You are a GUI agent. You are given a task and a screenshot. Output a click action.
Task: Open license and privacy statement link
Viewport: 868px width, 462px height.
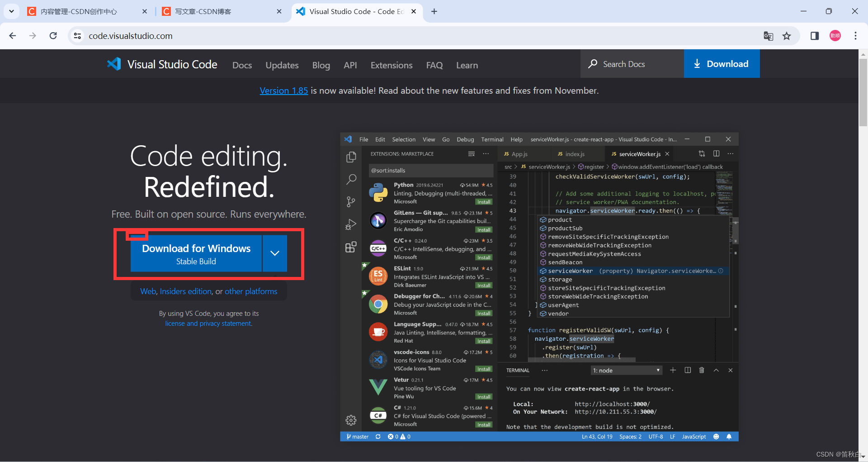(x=208, y=324)
